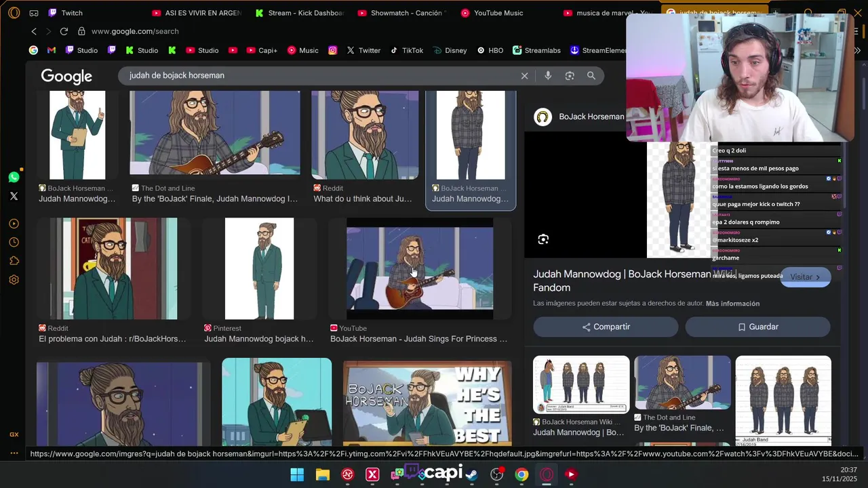868x488 pixels.
Task: Open the Settings gear in sidebar
Action: point(14,279)
